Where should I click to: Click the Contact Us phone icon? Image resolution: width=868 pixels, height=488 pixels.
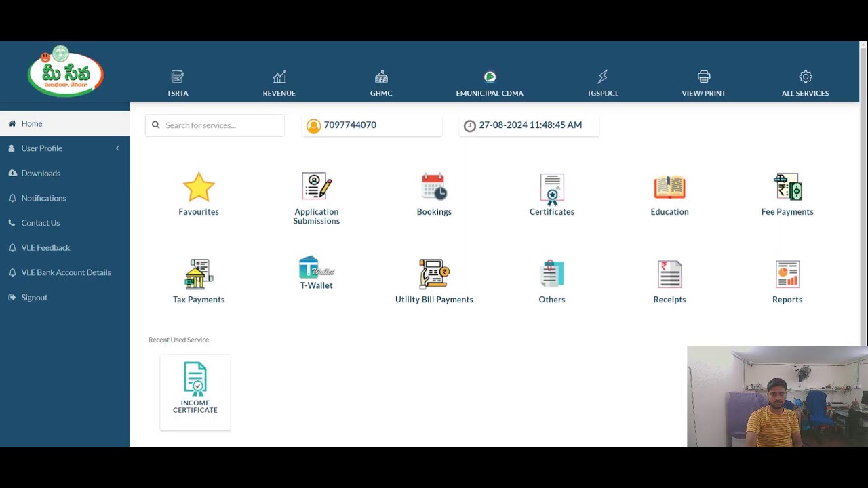click(x=12, y=223)
